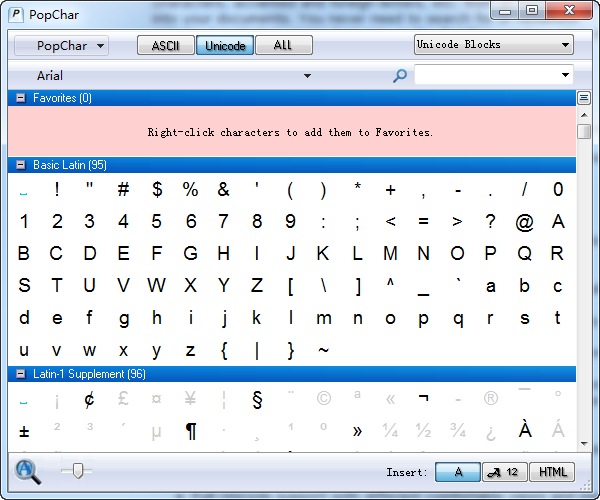Image resolution: width=600 pixels, height=500 pixels.
Task: Select the pound £ character
Action: 123,399
